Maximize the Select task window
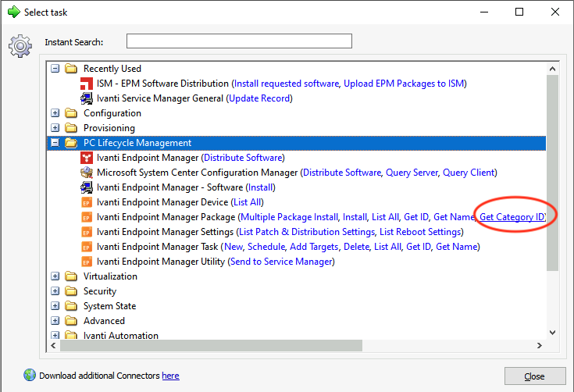Image resolution: width=574 pixels, height=392 pixels. coord(519,12)
